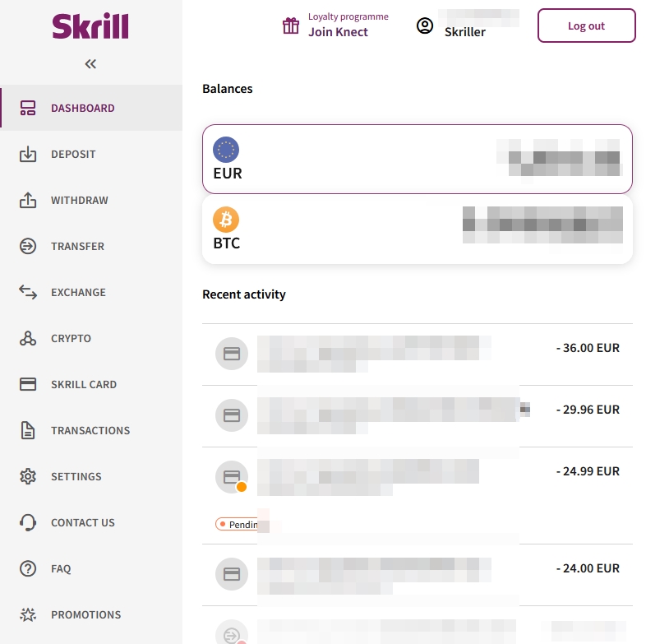Open Promotions label in sidebar

point(86,614)
